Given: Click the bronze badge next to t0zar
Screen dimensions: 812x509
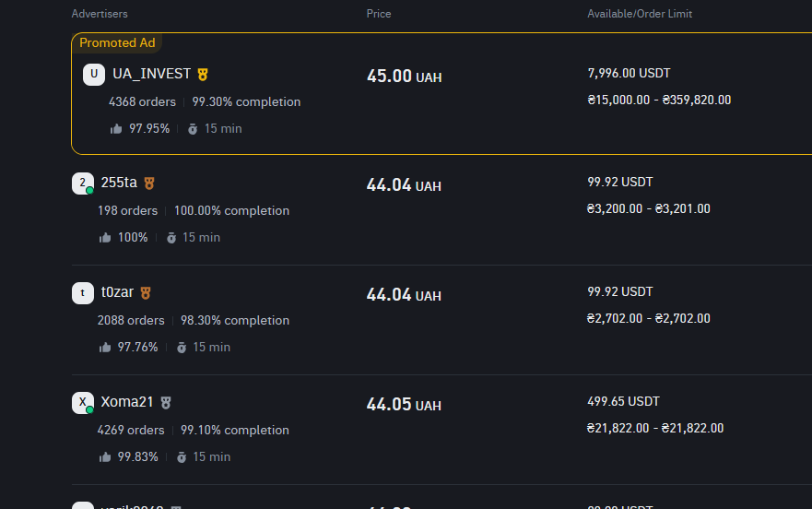Looking at the screenshot, I should 146,293.
